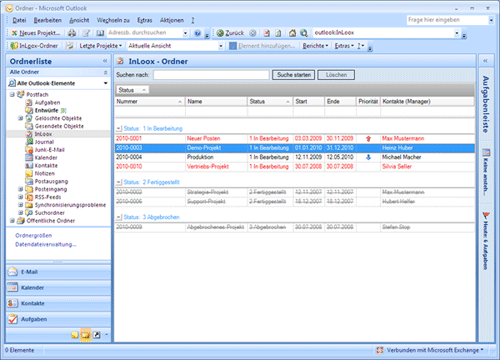Click the Zurück back button
This screenshot has width=500, height=360.
click(x=230, y=33)
